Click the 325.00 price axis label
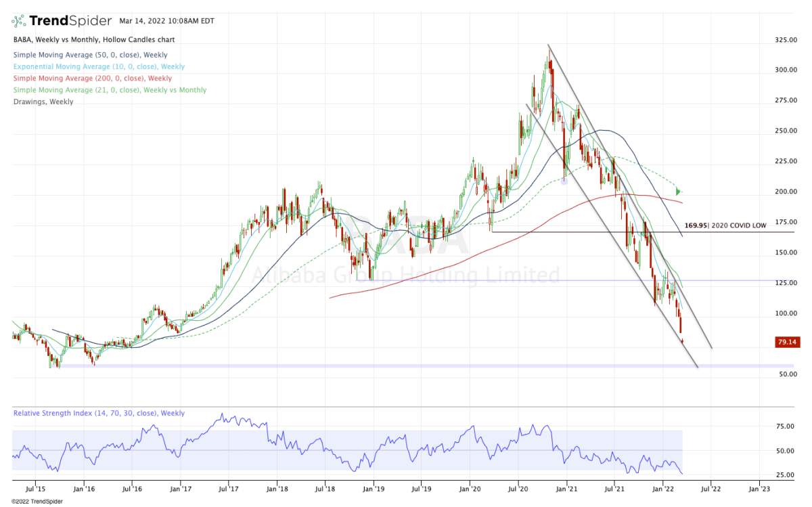Viewport: 812px width, 507px height. tap(786, 40)
